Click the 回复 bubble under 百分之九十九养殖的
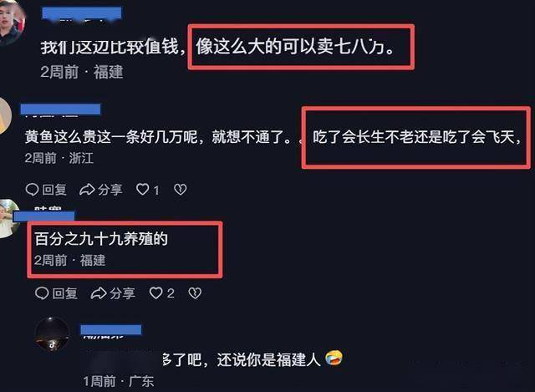This screenshot has height=392, width=535. (x=56, y=293)
